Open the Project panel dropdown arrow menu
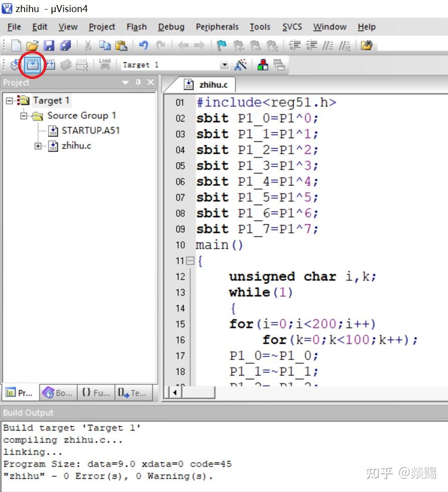 125,82
